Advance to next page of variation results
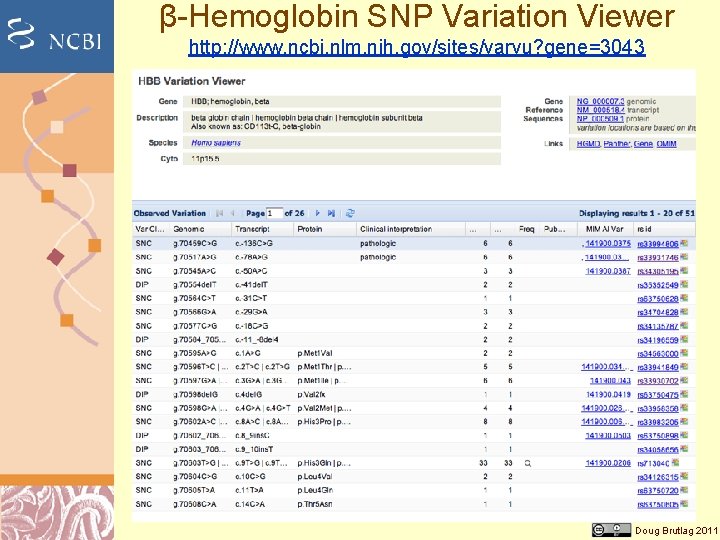 click(317, 214)
